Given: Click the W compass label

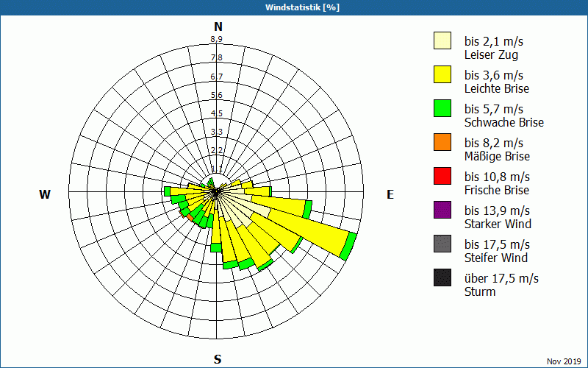Looking at the screenshot, I should click(x=45, y=194).
